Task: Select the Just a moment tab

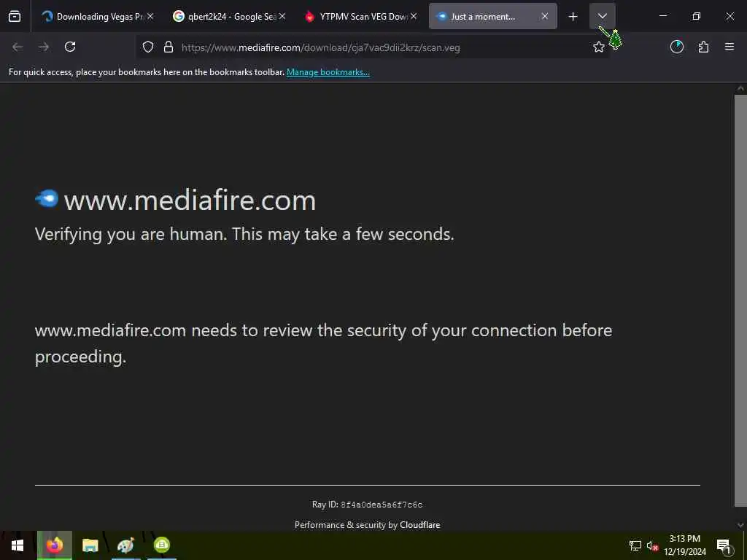Action: click(x=492, y=17)
